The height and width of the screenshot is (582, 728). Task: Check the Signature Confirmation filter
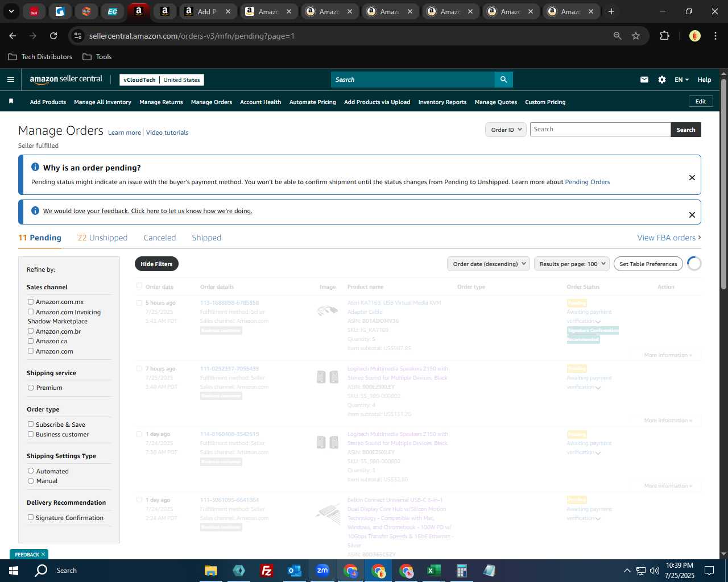point(31,517)
